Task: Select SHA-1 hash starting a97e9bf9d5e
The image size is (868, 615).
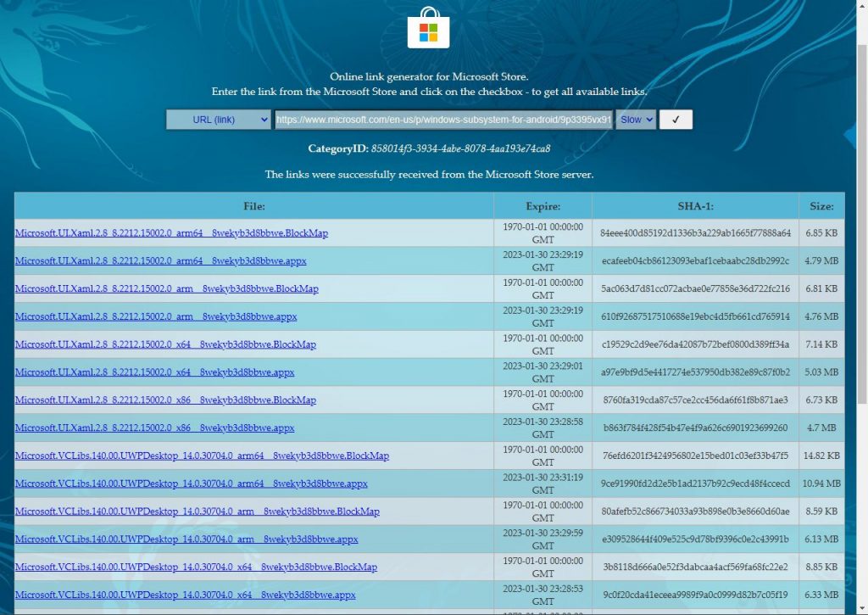Action: click(696, 372)
